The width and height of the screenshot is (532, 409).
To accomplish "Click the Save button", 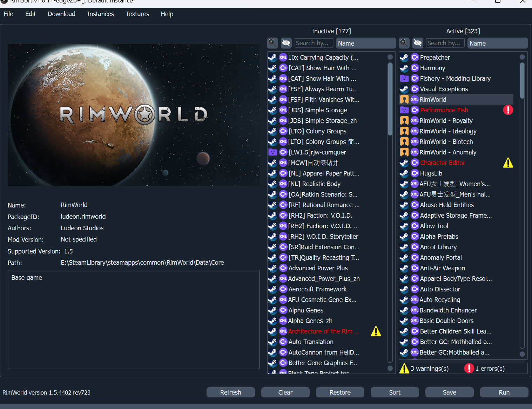I will pyautogui.click(x=449, y=392).
